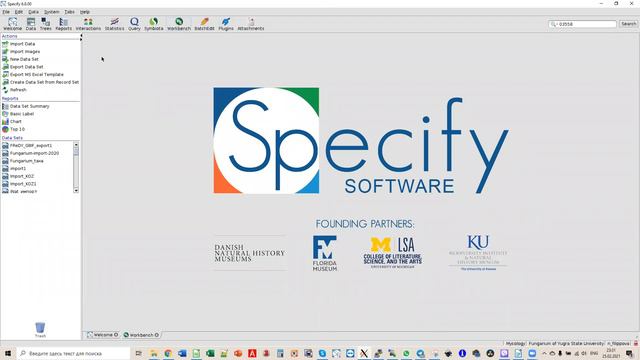Open the Query toolbar icon
The width and height of the screenshot is (640, 360).
tap(134, 24)
